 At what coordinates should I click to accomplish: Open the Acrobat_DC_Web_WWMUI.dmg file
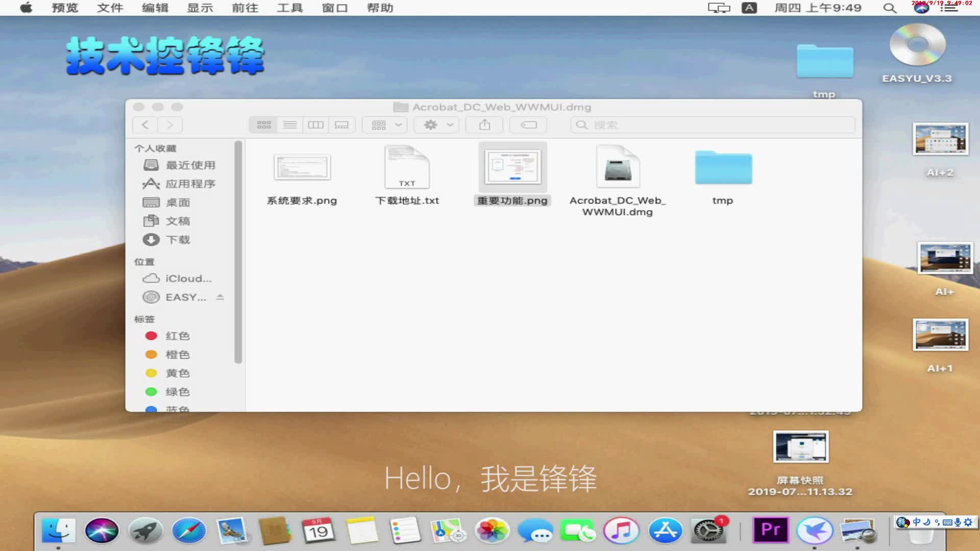coord(617,166)
